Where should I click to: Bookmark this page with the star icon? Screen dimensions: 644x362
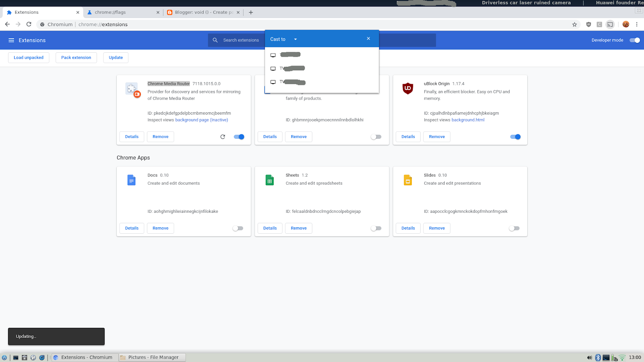(574, 25)
